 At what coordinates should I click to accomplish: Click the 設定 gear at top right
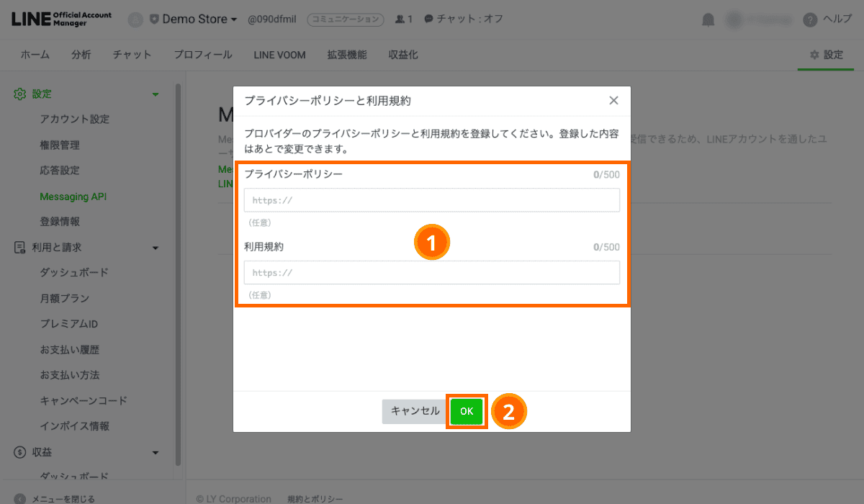tap(825, 54)
